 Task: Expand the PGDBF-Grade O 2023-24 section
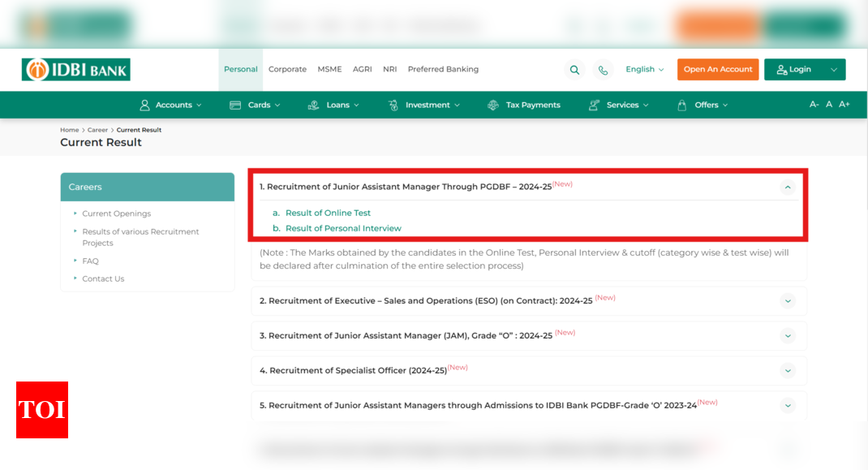point(788,406)
